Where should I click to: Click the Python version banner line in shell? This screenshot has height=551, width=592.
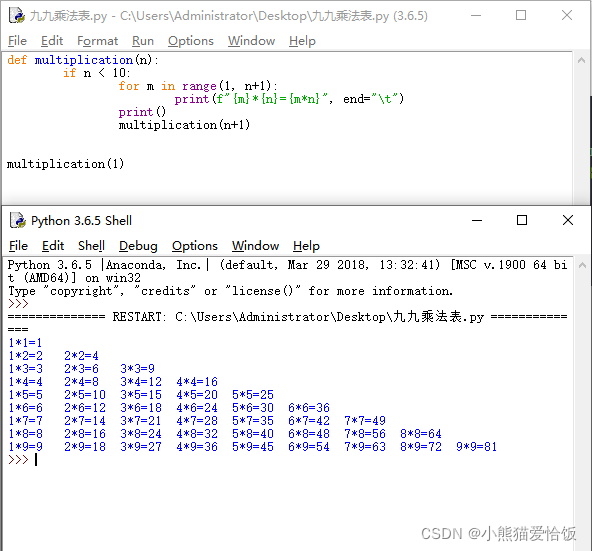pos(287,271)
